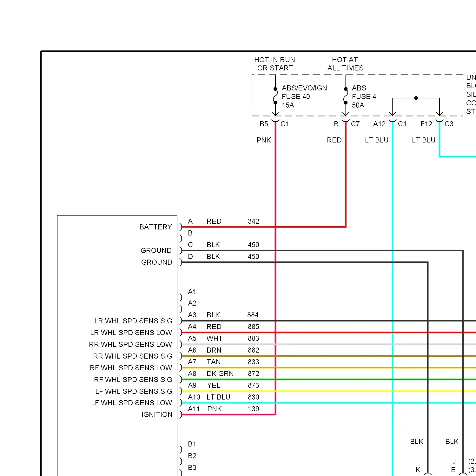Click circuit number '450' on pin C row
The image size is (476, 476).
254,245
